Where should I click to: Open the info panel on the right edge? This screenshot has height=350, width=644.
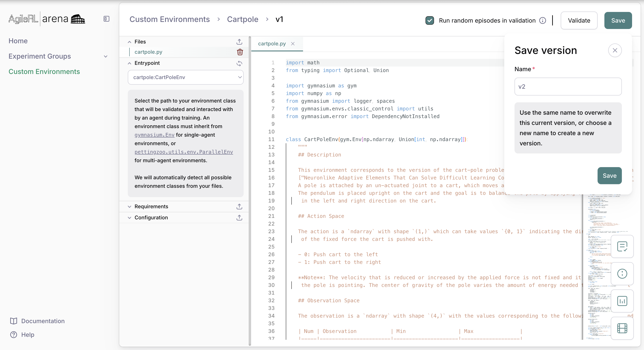coord(622,274)
